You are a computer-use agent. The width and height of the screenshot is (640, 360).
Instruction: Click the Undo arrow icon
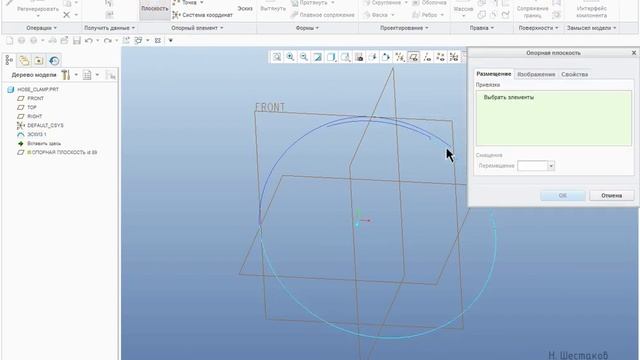tap(88, 40)
